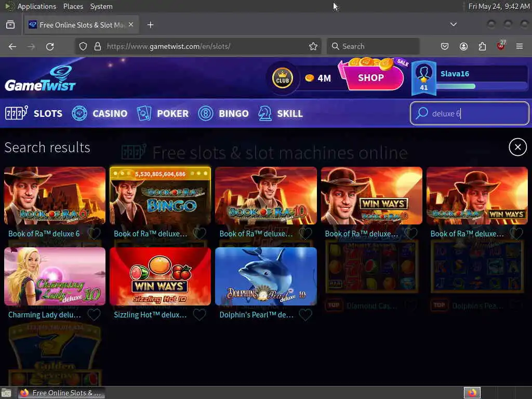Click the Bingo ball icon
Screen dimensions: 532x399
(206, 113)
